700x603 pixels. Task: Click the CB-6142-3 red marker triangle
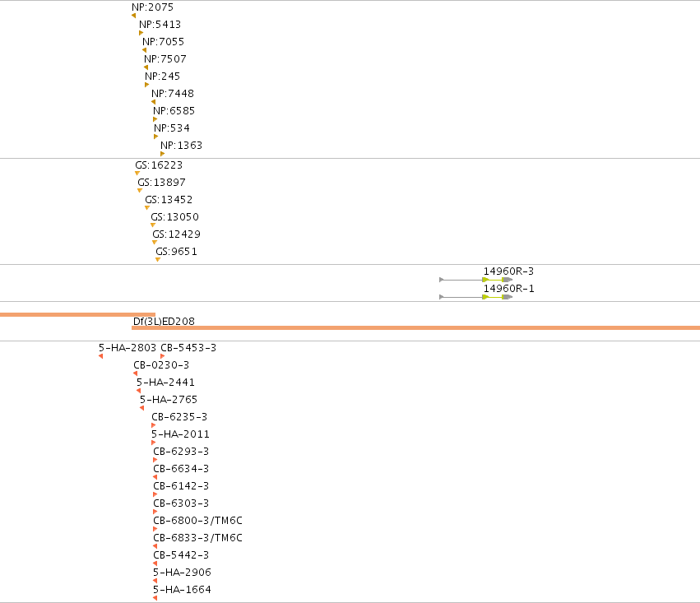[x=155, y=494]
